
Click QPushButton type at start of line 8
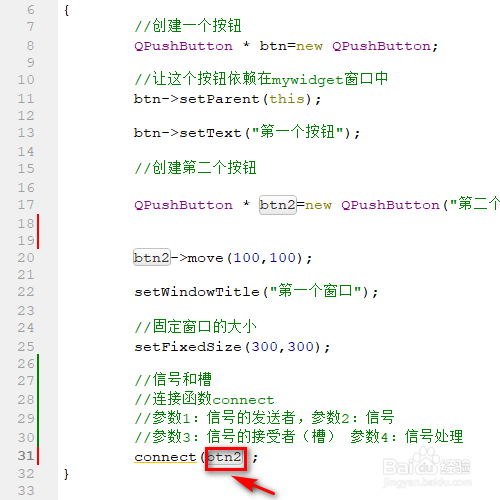183,46
